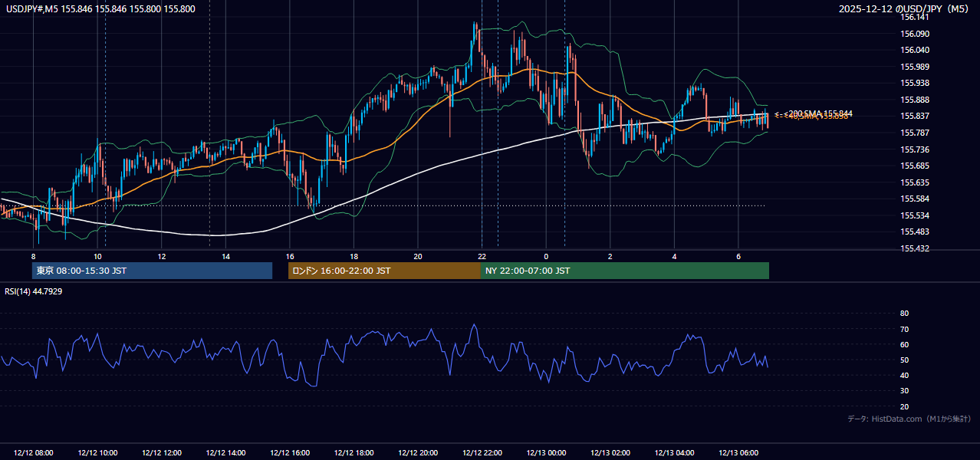Image resolution: width=980 pixels, height=460 pixels.
Task: Click RSI scale level 60
Action: [x=904, y=344]
